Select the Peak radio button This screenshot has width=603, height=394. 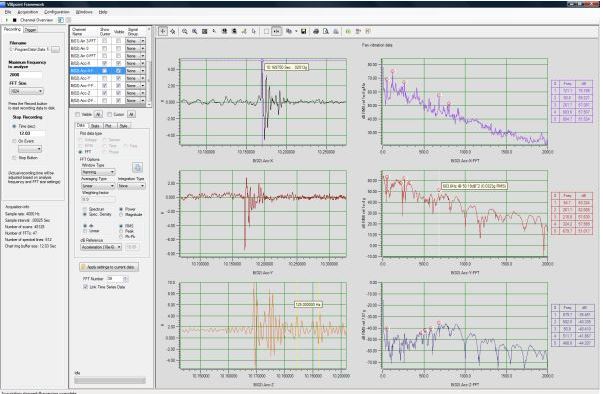(122, 231)
